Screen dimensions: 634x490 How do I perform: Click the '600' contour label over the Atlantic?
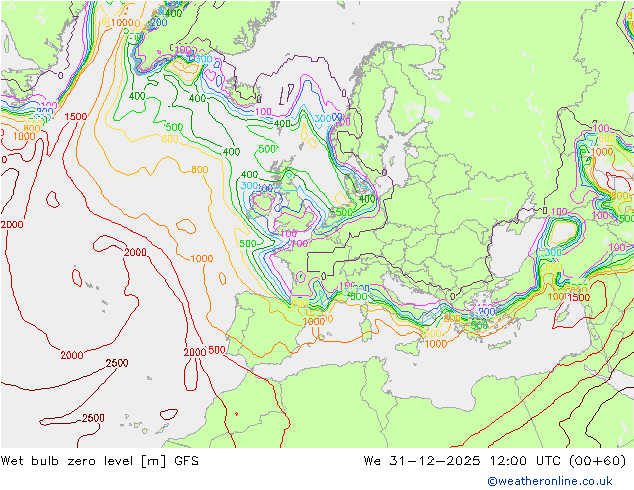point(170,139)
